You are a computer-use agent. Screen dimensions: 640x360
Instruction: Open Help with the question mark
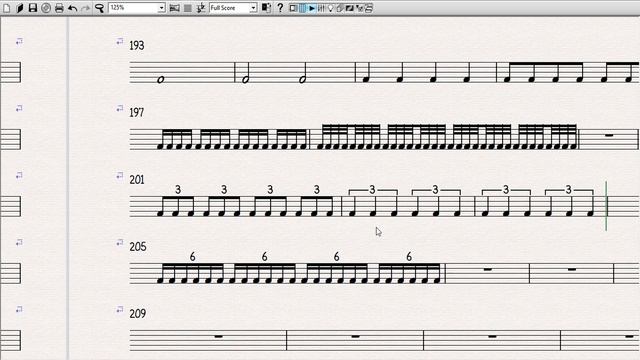[x=280, y=8]
